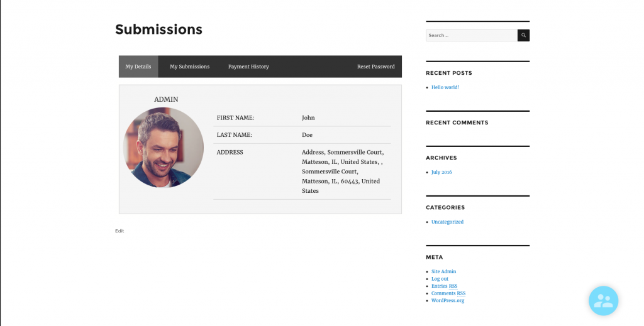Select the Reset Password tab
Image resolution: width=644 pixels, height=326 pixels.
(375, 67)
